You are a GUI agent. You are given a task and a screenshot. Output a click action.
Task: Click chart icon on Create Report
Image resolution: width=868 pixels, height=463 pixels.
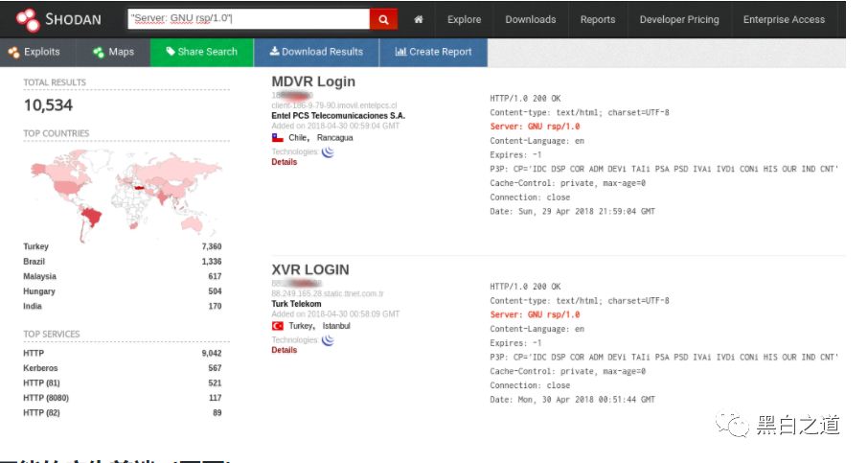point(400,52)
